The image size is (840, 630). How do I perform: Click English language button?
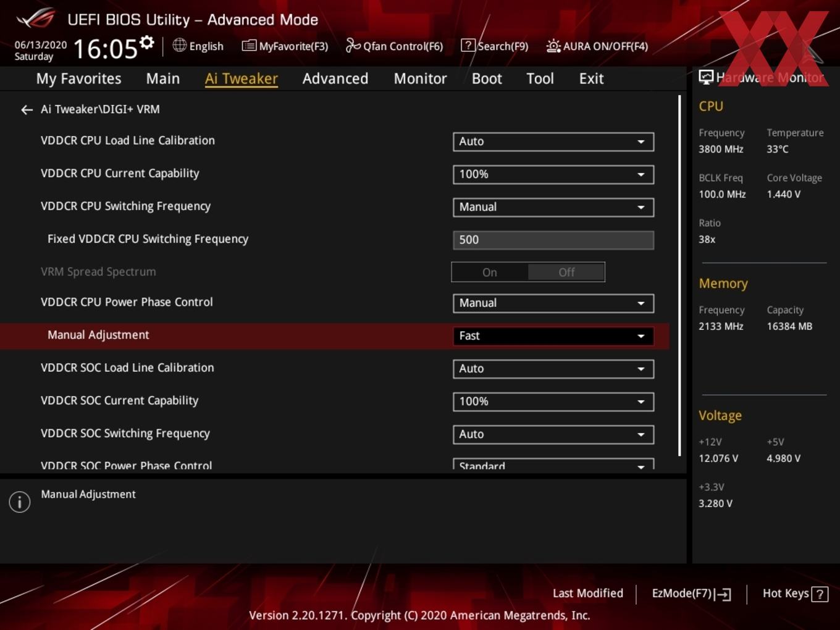[206, 46]
